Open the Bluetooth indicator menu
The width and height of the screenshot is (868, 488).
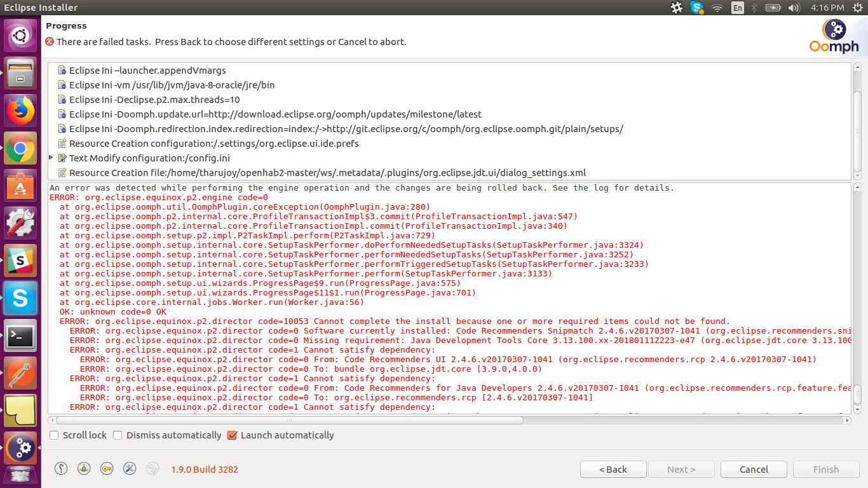[x=755, y=8]
